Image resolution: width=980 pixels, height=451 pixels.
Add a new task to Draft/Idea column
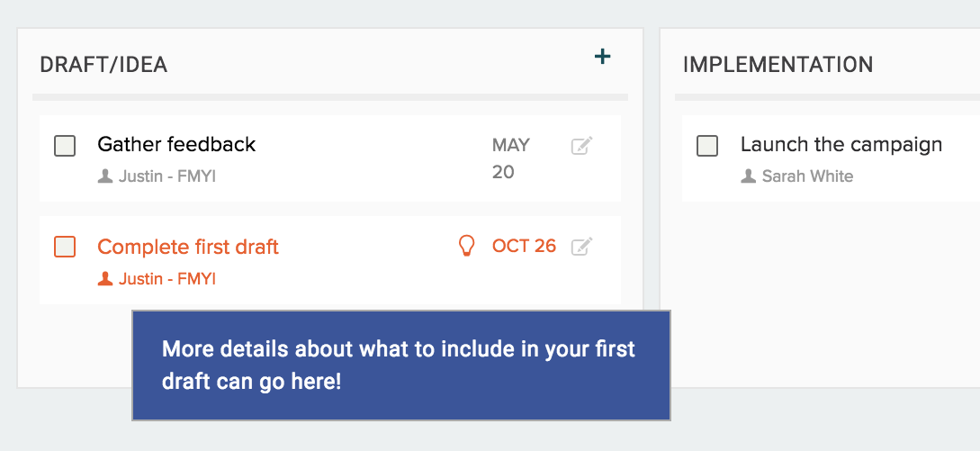(603, 57)
